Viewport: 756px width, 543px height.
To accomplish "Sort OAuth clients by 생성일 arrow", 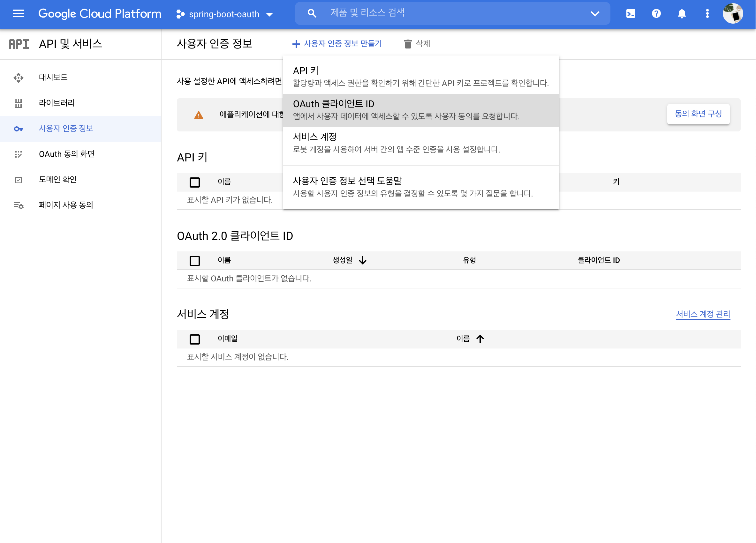I will pyautogui.click(x=363, y=260).
